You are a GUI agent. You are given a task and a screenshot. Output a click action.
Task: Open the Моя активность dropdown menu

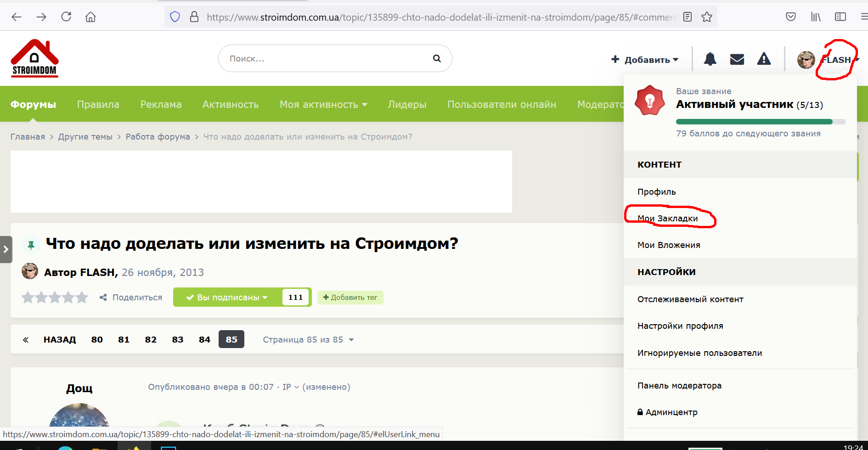[x=324, y=104]
